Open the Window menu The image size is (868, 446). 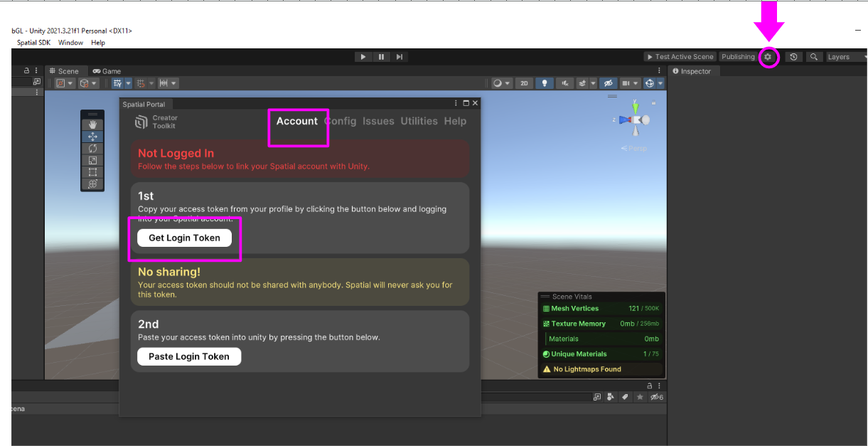70,43
